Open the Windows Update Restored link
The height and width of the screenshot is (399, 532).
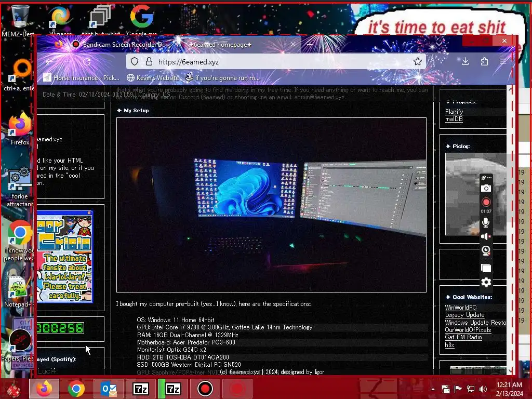click(475, 323)
